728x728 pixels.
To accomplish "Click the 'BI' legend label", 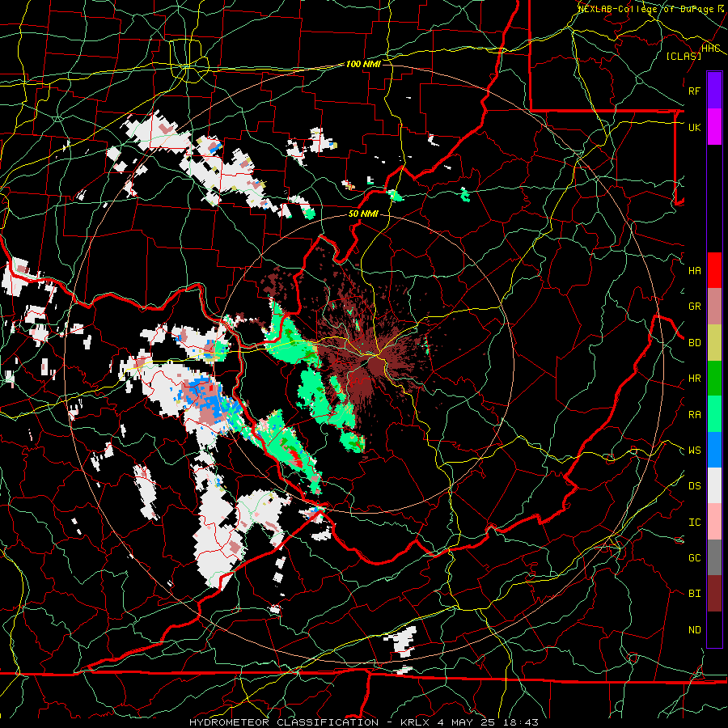I will tap(694, 594).
